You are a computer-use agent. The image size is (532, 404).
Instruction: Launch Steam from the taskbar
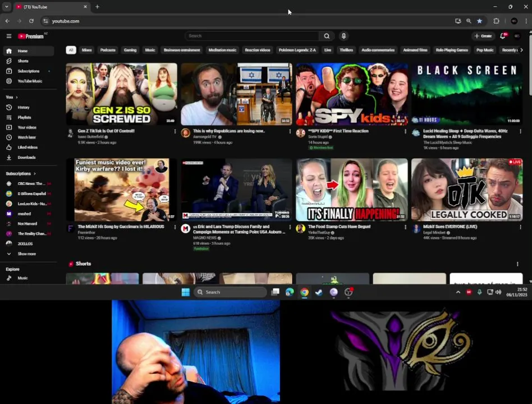coord(319,292)
